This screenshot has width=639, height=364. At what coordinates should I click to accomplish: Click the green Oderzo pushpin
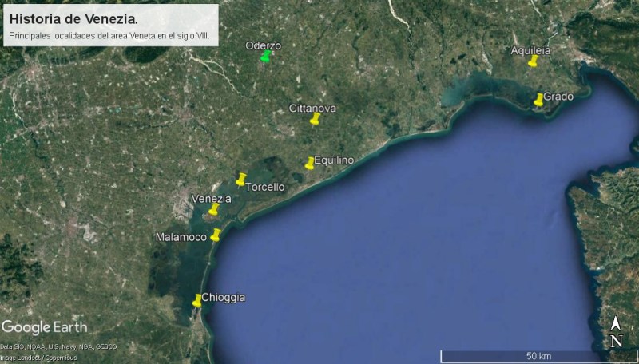pyautogui.click(x=266, y=56)
